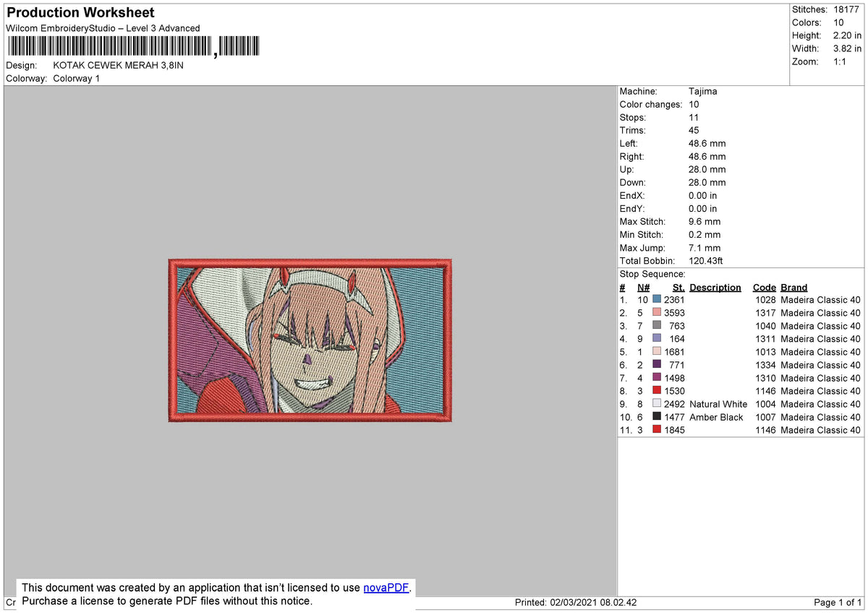Click the gray swatch for stop 3
The image size is (868, 613).
click(x=655, y=325)
